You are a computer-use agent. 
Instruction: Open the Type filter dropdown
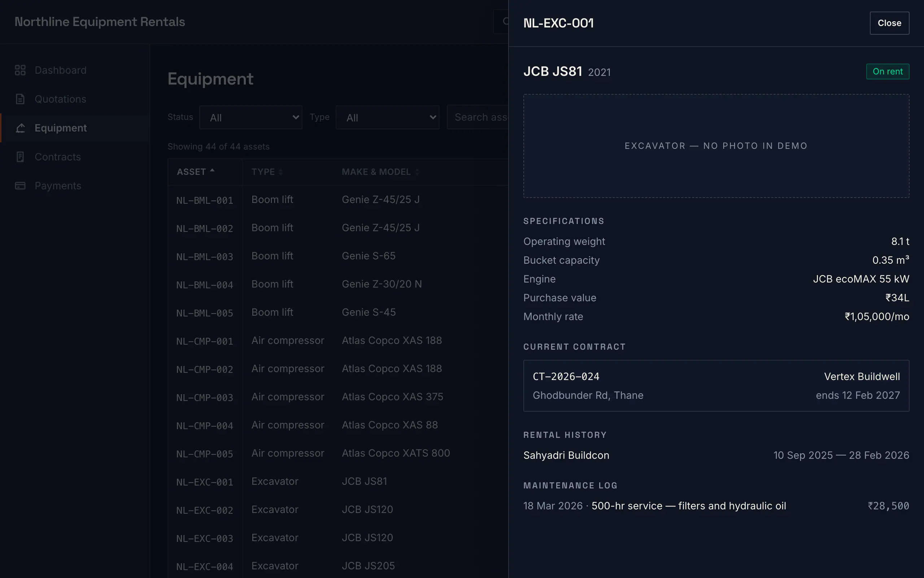pyautogui.click(x=388, y=117)
